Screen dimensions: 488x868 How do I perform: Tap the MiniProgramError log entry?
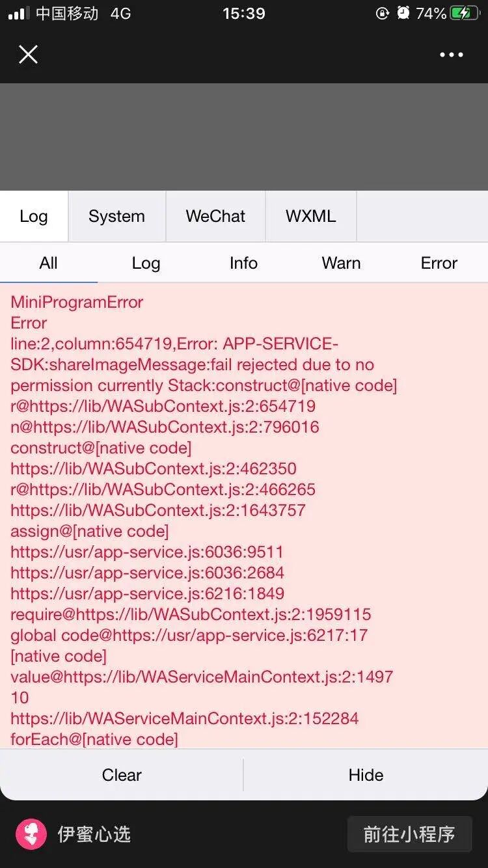coord(77,302)
